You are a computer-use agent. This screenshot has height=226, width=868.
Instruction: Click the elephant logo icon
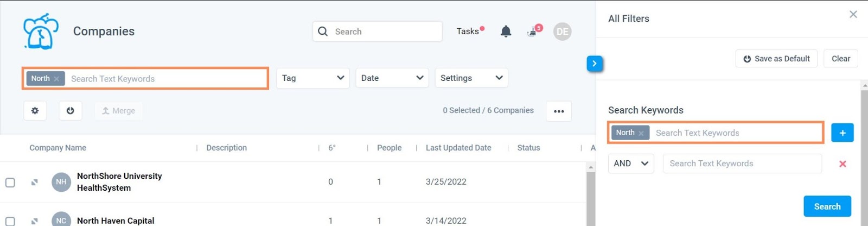tap(41, 32)
